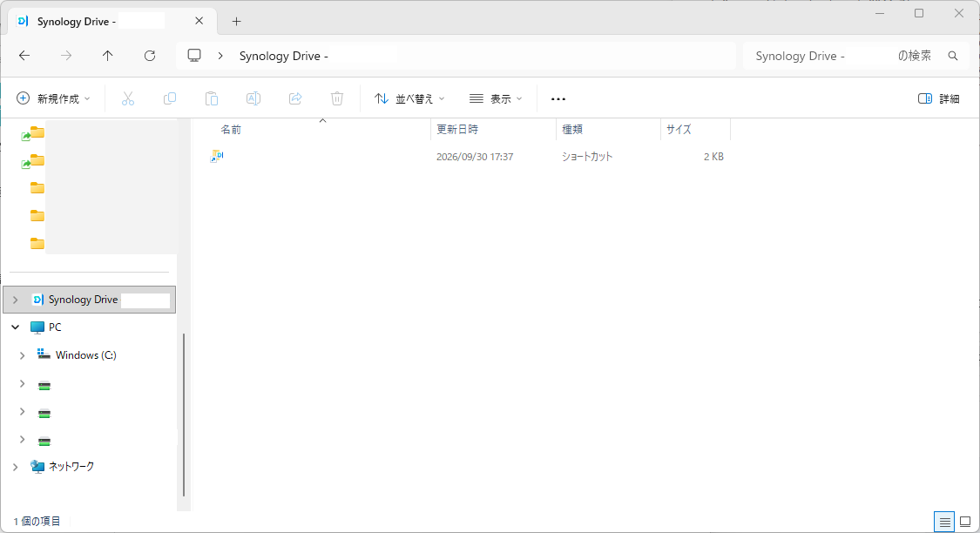
Task: Sort by the サイズ column header
Action: pos(678,130)
